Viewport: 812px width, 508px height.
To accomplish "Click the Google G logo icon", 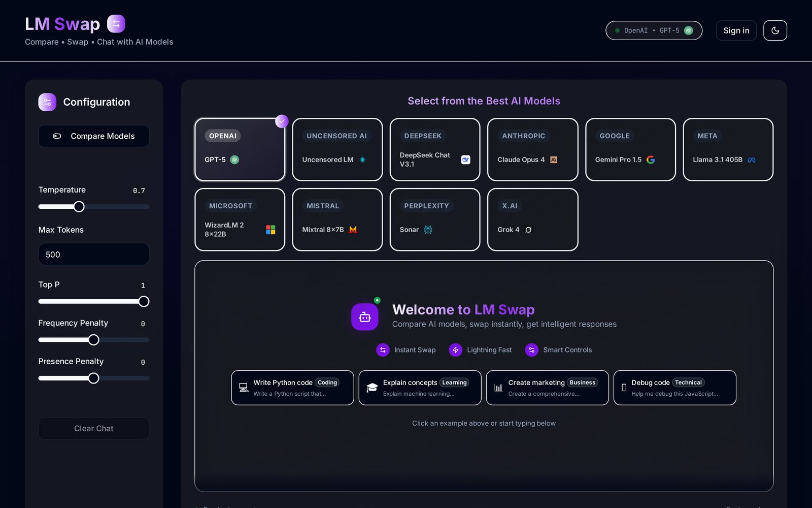I will pyautogui.click(x=651, y=160).
